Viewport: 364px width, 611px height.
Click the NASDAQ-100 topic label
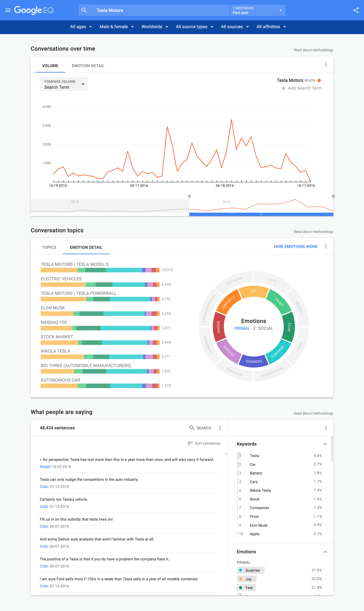(54, 322)
